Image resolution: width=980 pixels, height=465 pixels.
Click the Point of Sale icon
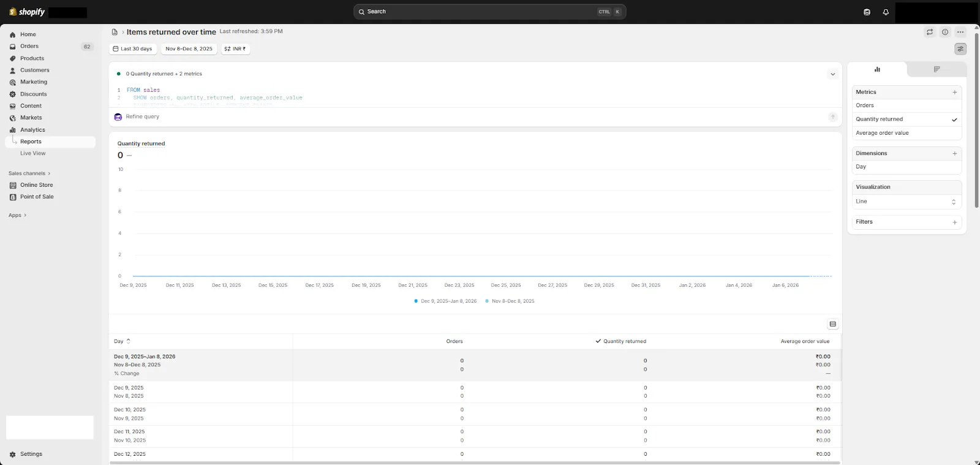coord(13,197)
